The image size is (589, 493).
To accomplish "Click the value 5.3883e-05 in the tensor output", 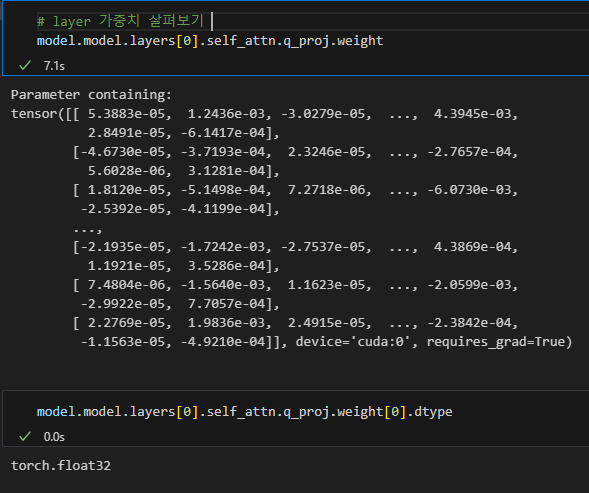I will pyautogui.click(x=126, y=113).
